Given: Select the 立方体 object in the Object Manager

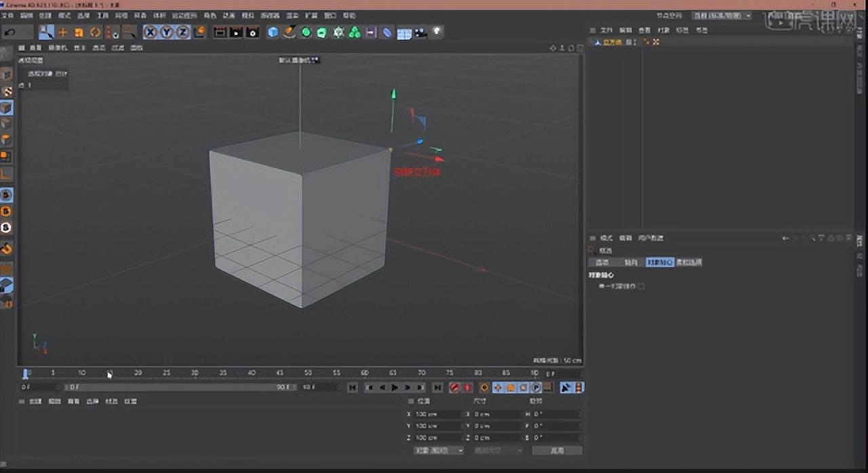Looking at the screenshot, I should click(x=612, y=41).
